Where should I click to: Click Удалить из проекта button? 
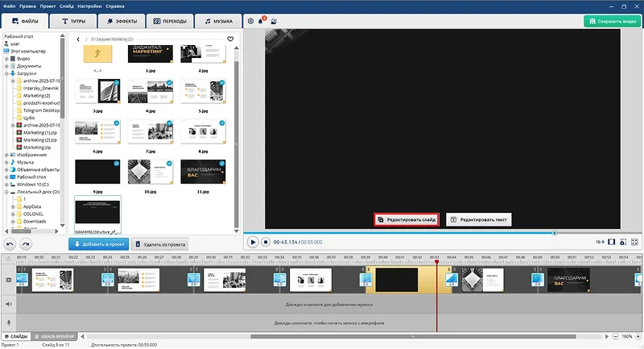pos(159,244)
